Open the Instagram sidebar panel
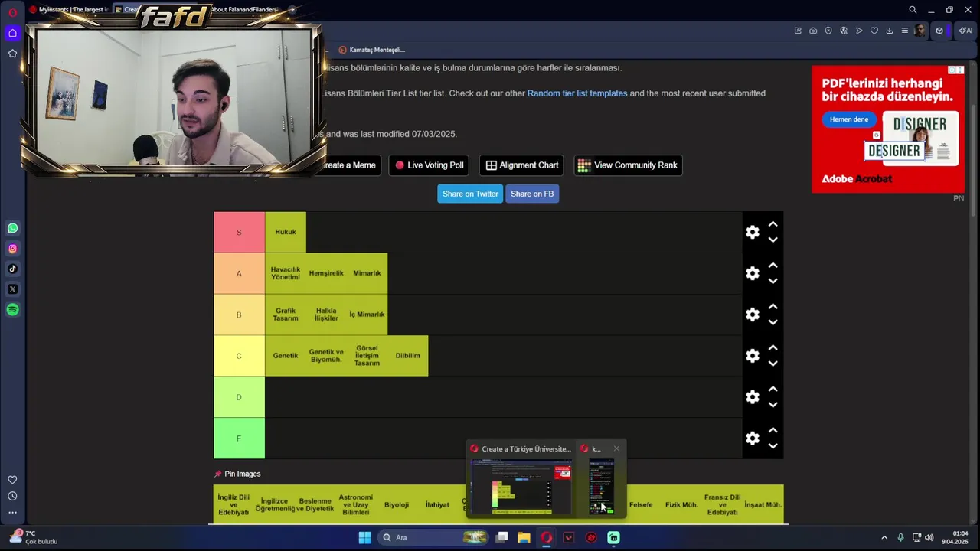The width and height of the screenshot is (980, 551). 12,249
